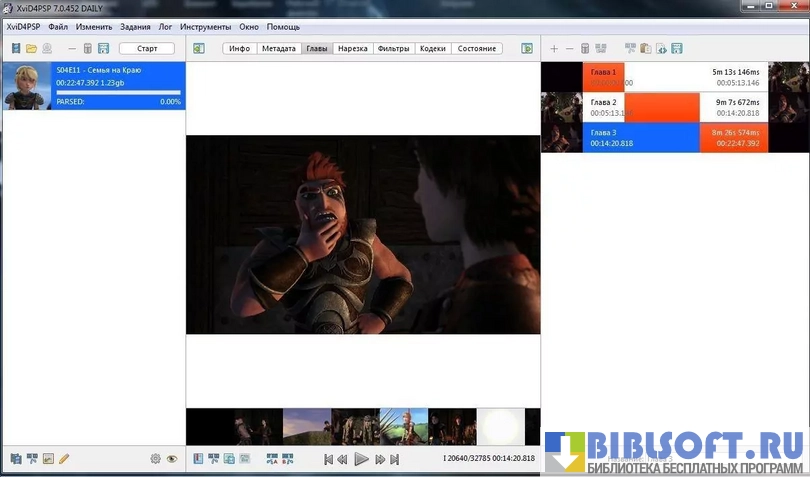Image resolution: width=810 pixels, height=477 pixels.
Task: Switch to the Фильтры tab
Action: (x=393, y=48)
